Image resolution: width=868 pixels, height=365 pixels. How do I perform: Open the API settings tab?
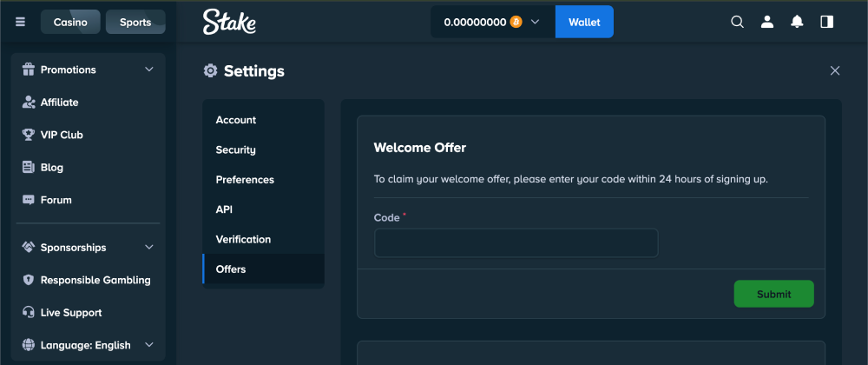(264, 210)
